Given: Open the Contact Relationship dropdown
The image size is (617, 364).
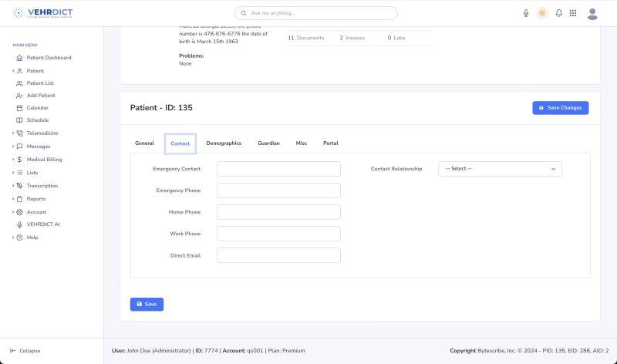Looking at the screenshot, I should [500, 169].
